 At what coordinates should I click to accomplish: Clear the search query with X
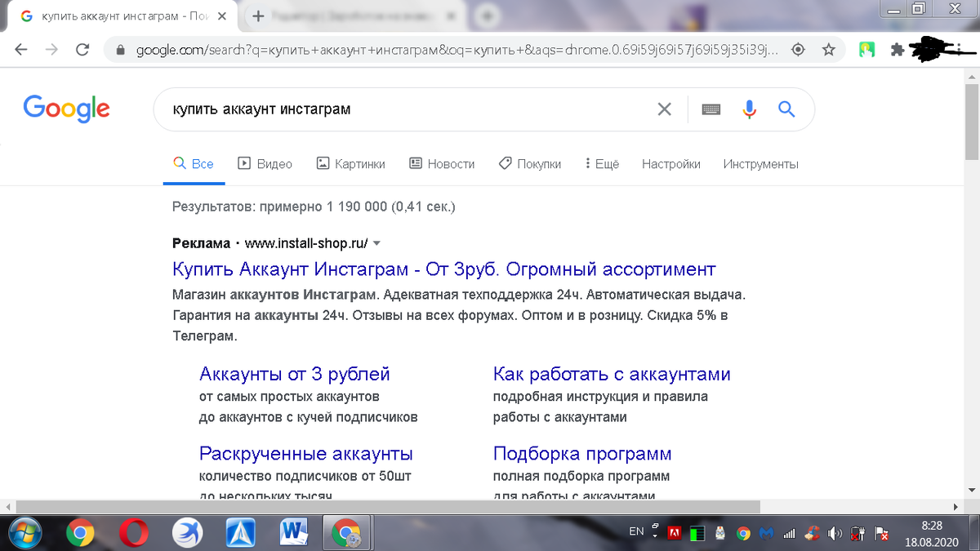click(665, 109)
